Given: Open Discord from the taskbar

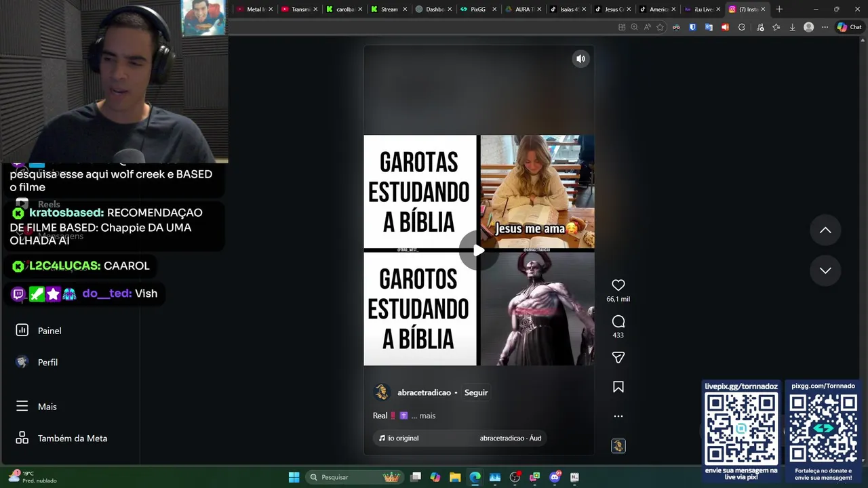Looking at the screenshot, I should coord(555,477).
